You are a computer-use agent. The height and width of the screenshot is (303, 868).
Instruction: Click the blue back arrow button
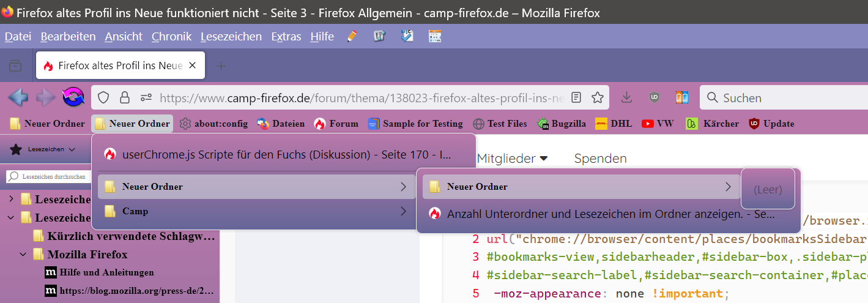[x=18, y=97]
